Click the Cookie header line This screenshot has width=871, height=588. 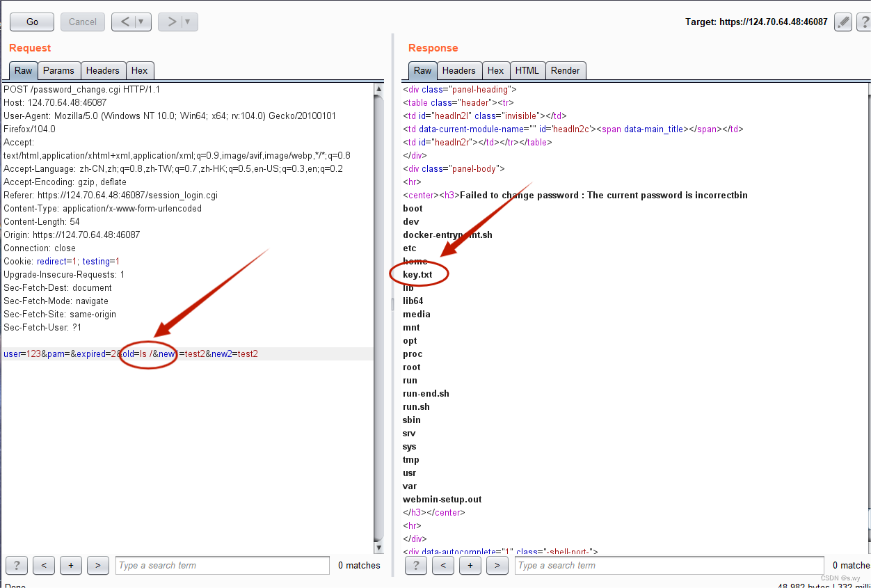coord(62,261)
